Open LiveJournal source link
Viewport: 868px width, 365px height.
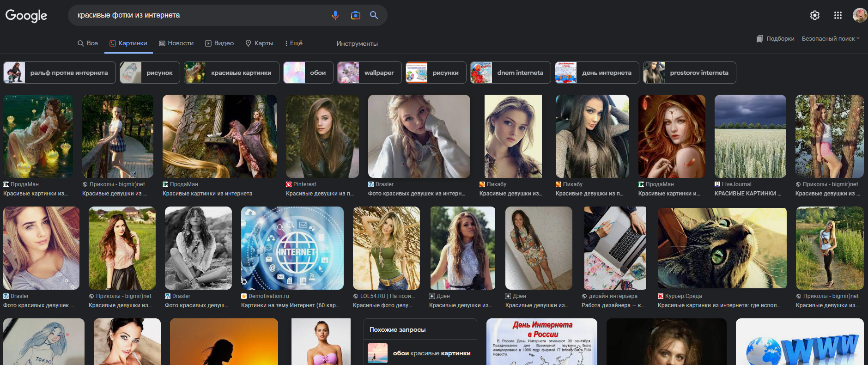tap(733, 184)
